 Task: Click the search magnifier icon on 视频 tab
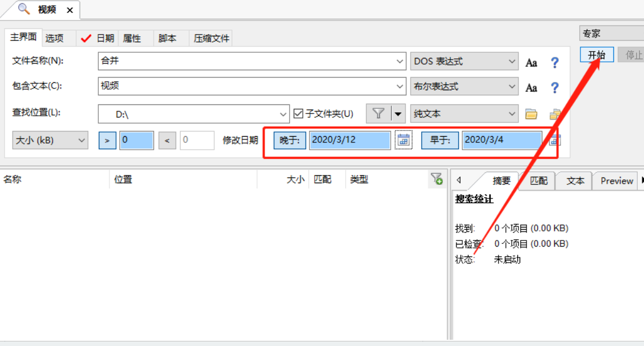click(x=24, y=9)
